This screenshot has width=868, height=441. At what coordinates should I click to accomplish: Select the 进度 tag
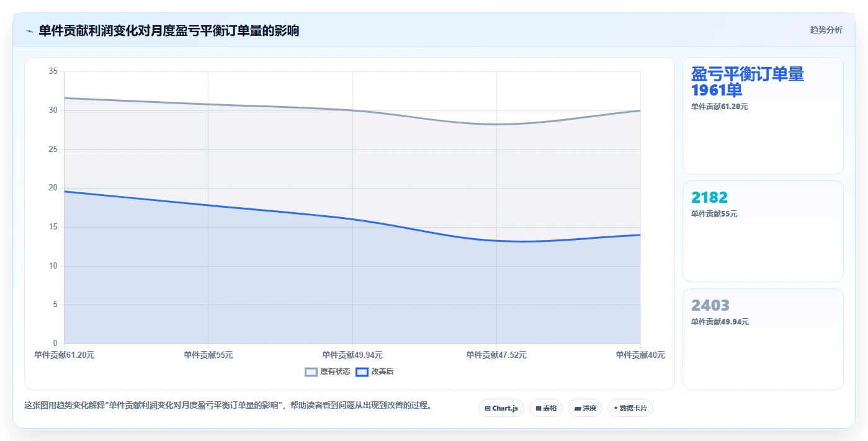[585, 408]
